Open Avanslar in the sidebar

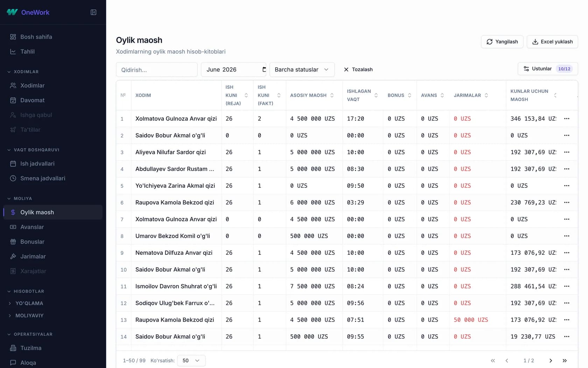click(32, 227)
